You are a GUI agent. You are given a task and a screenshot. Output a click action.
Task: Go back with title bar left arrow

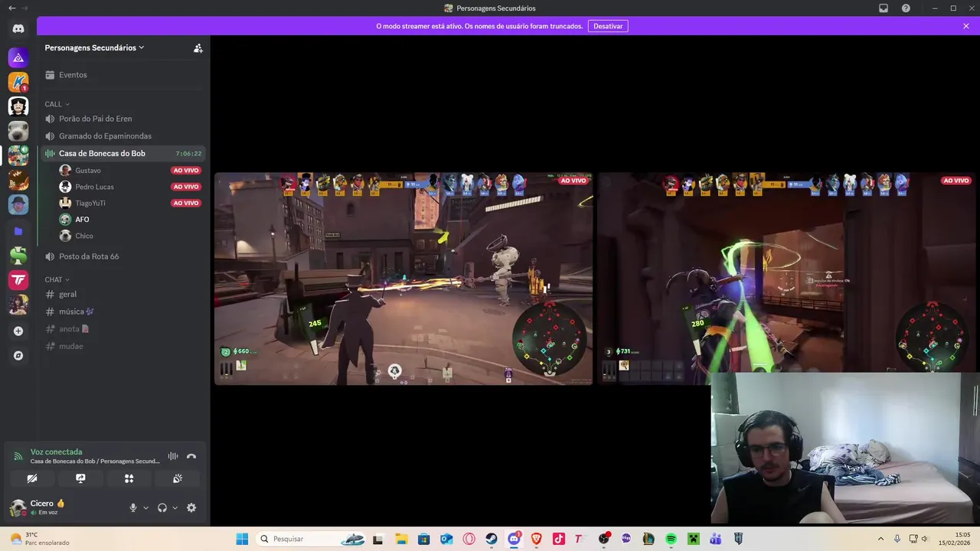[11, 8]
